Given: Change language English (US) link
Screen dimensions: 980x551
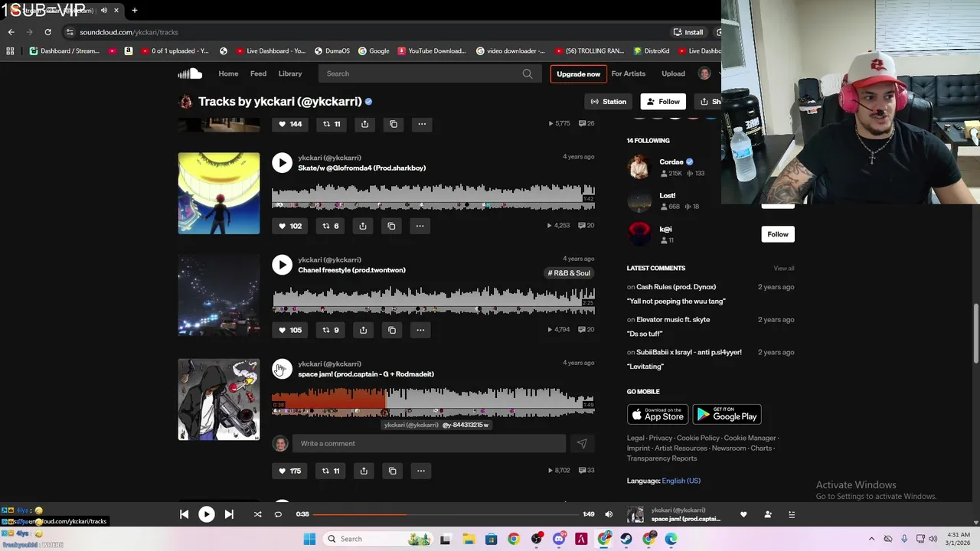Looking at the screenshot, I should pos(681,481).
